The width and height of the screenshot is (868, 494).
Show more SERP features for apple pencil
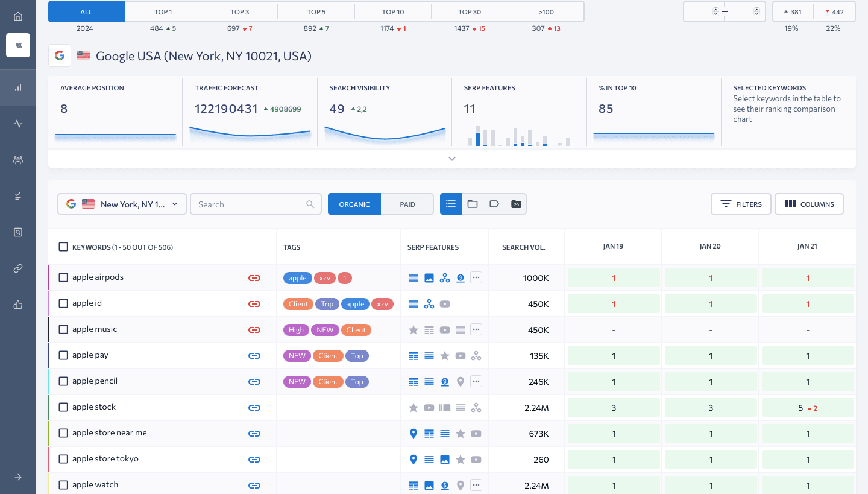(x=476, y=382)
